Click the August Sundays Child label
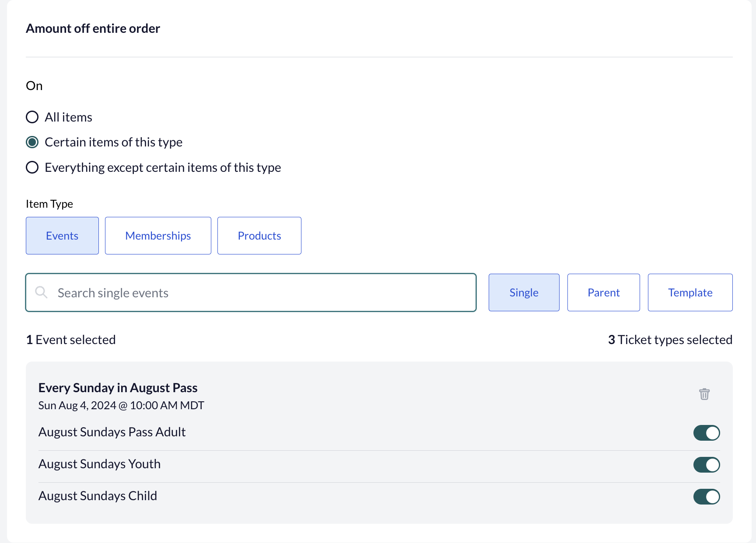756x543 pixels. (x=98, y=496)
